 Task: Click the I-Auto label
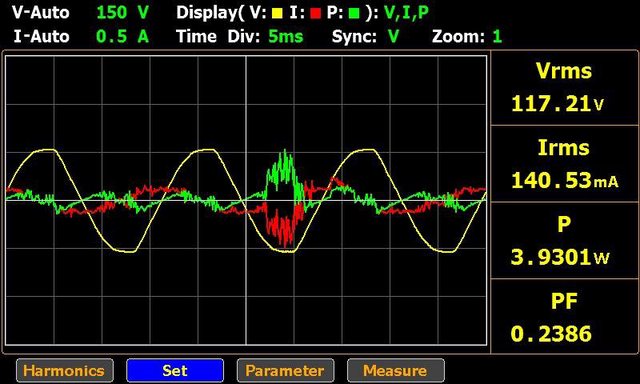[x=41, y=37]
